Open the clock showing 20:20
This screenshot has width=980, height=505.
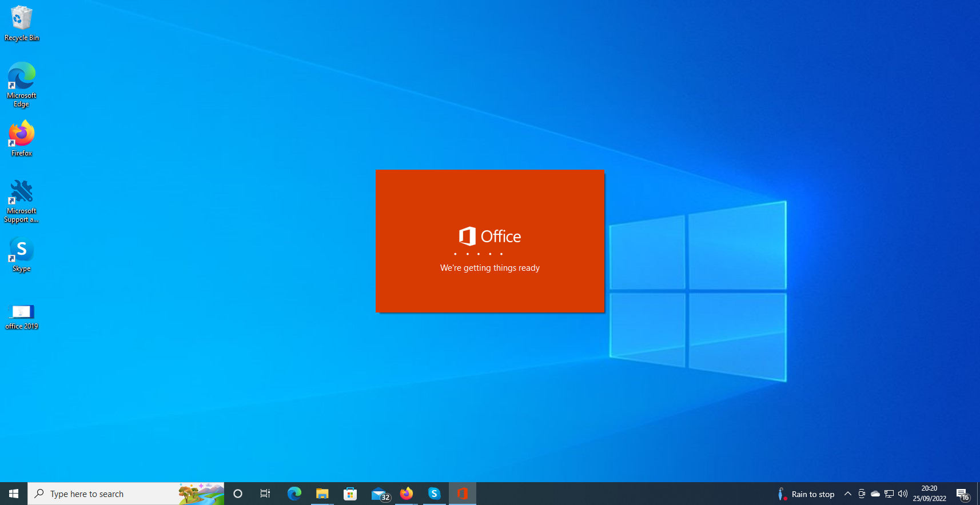point(929,494)
